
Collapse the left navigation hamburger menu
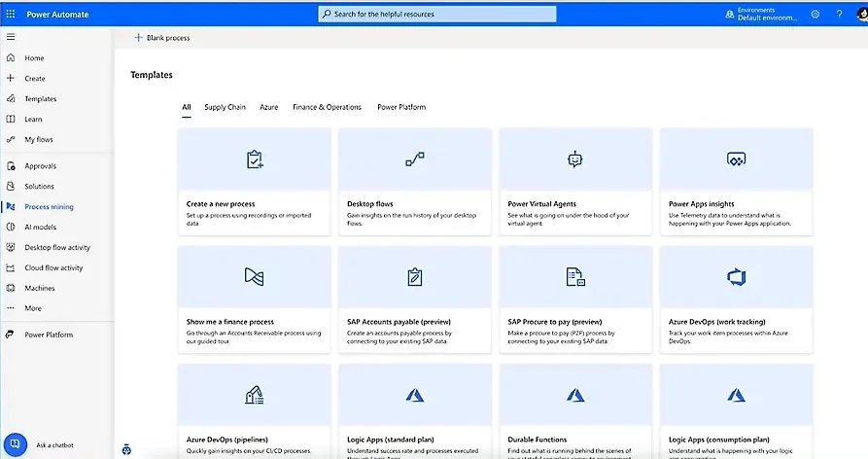(x=11, y=37)
